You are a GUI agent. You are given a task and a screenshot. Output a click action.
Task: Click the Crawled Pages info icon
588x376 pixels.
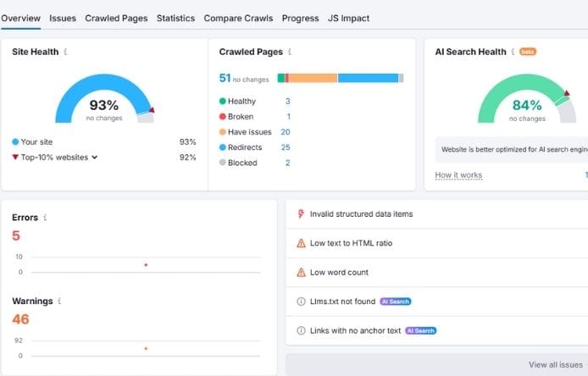(x=291, y=52)
